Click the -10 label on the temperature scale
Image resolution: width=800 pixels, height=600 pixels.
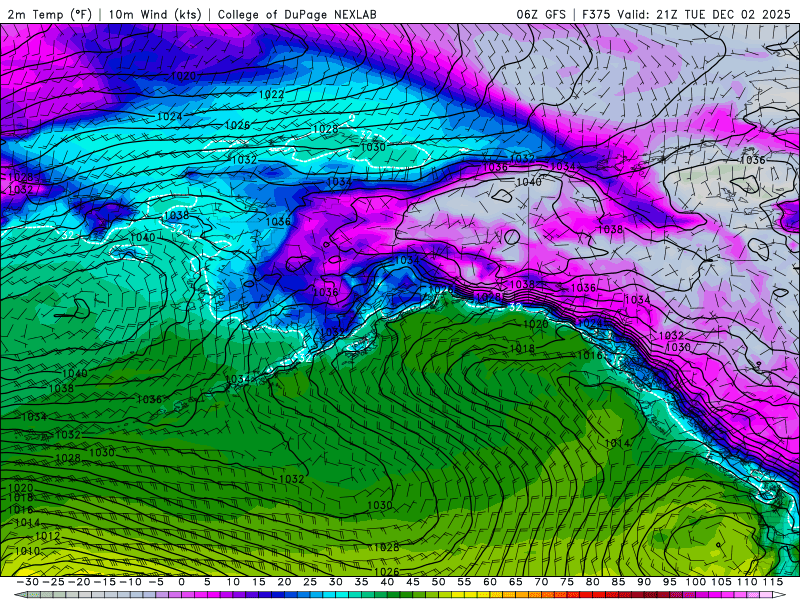click(x=130, y=582)
